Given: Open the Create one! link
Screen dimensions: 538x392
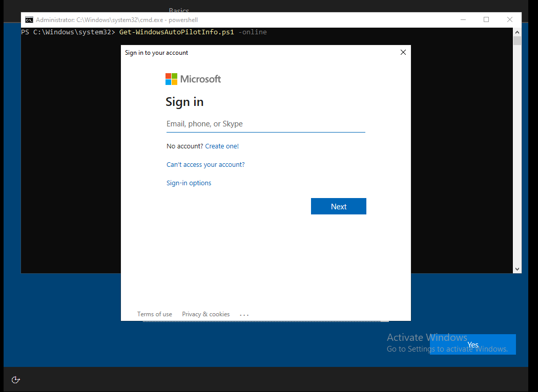Looking at the screenshot, I should pyautogui.click(x=222, y=146).
